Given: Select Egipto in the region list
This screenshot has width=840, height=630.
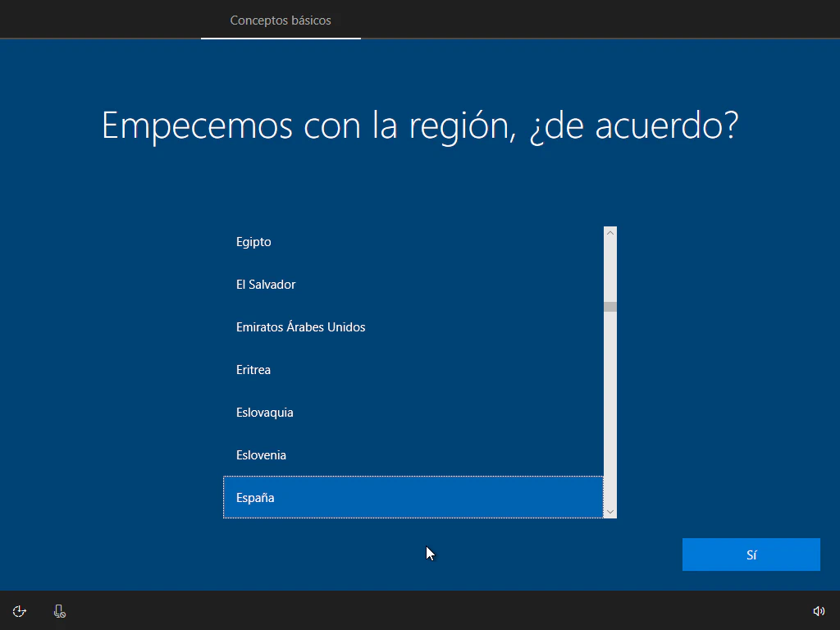Looking at the screenshot, I should click(253, 242).
